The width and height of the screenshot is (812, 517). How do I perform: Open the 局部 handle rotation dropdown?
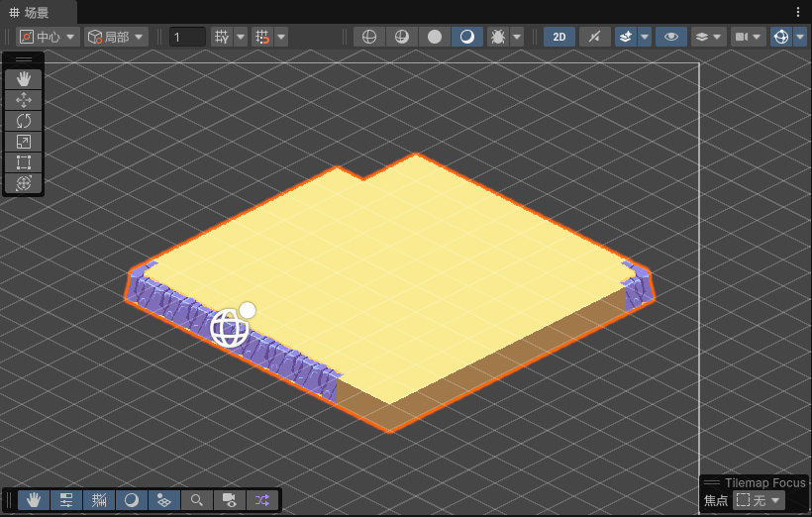pyautogui.click(x=116, y=37)
